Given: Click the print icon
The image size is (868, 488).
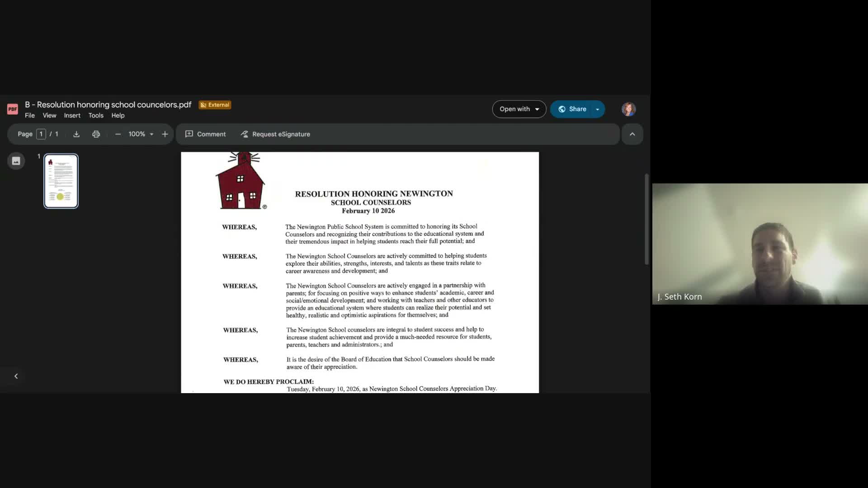Looking at the screenshot, I should click(x=96, y=134).
